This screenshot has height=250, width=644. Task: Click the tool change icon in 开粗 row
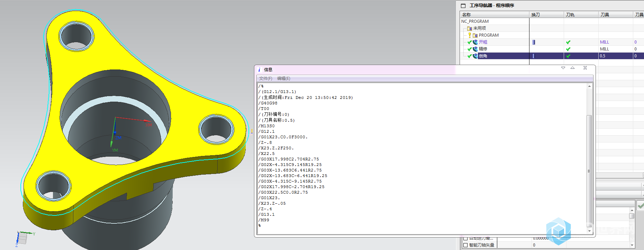tap(534, 42)
